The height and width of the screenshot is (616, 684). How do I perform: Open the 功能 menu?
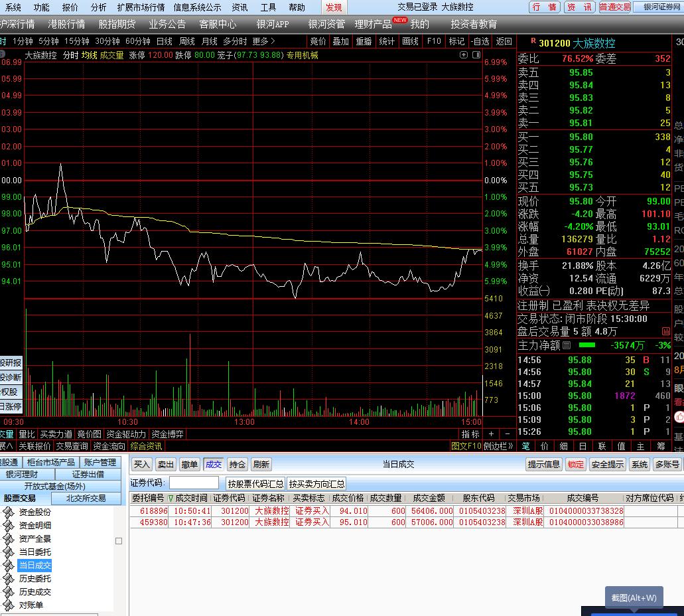click(x=41, y=7)
